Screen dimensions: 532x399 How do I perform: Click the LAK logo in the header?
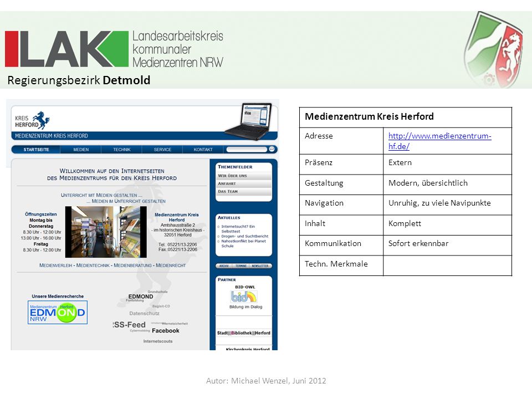tap(114, 49)
